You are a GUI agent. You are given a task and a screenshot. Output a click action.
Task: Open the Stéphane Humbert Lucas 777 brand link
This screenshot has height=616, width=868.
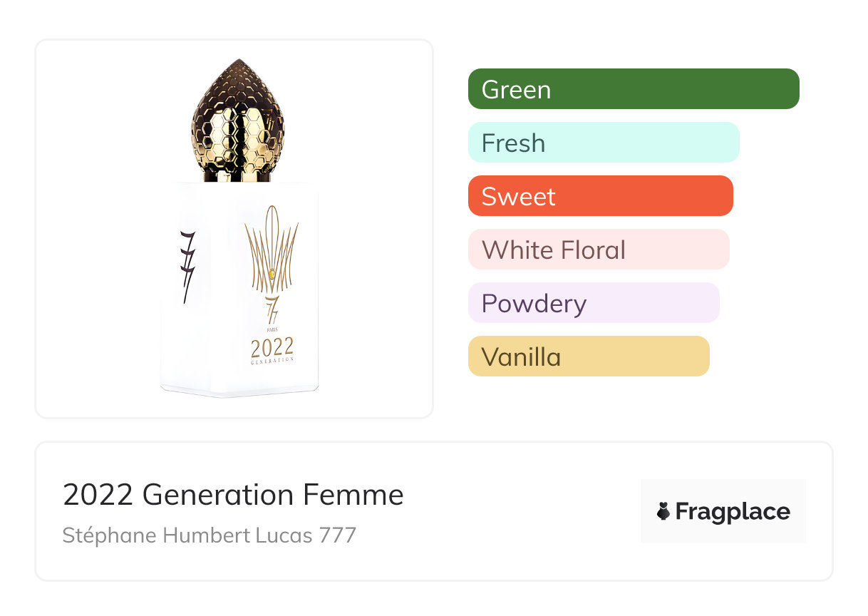coord(209,535)
